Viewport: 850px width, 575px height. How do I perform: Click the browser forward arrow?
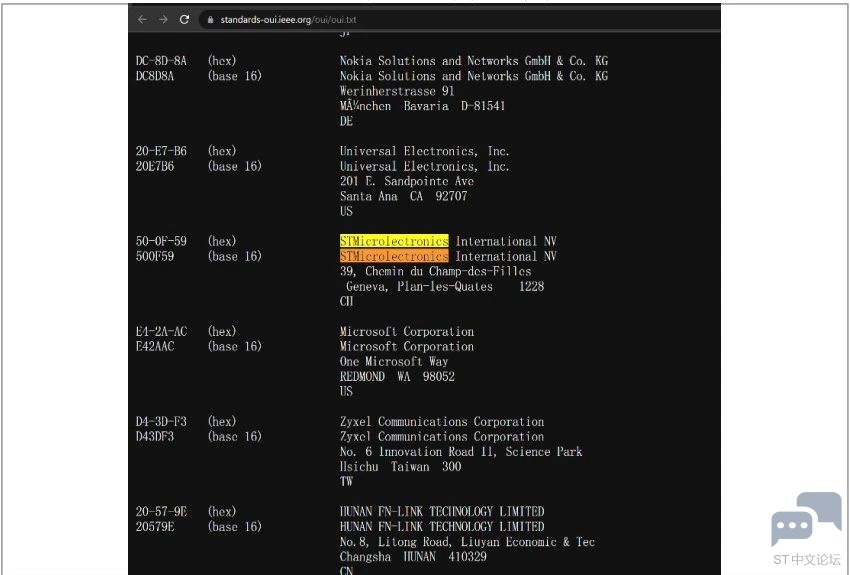tap(163, 20)
